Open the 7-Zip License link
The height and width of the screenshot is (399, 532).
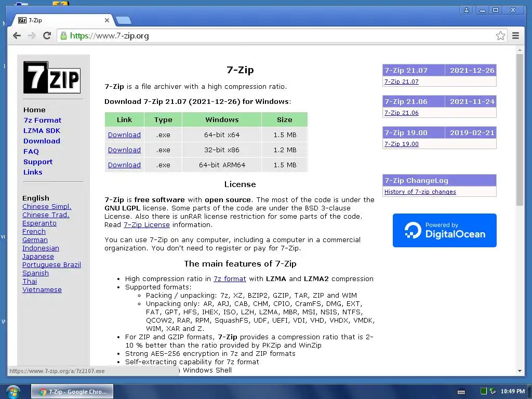pyautogui.click(x=147, y=224)
